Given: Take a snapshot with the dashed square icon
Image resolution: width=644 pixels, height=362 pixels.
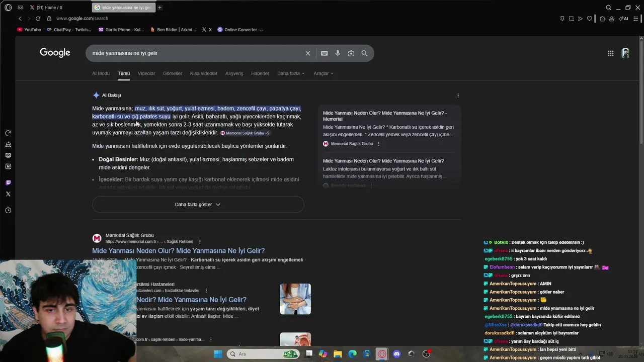Looking at the screenshot, I should [x=571, y=19].
